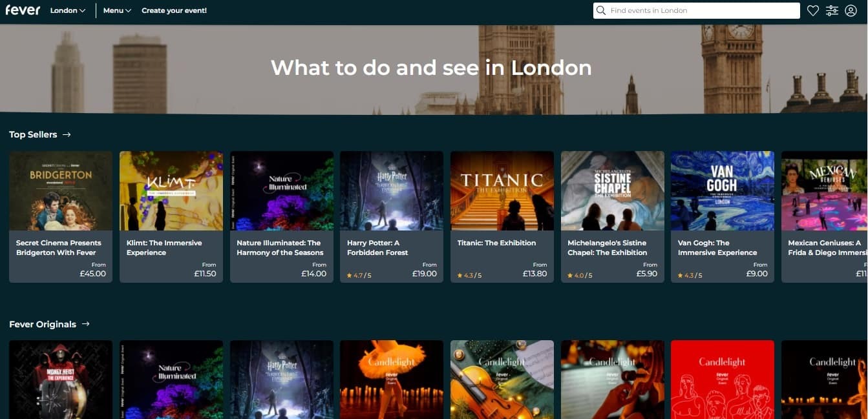Open the dark Candlelight poster at row end
Viewport: 868px width, 419px height.
click(x=825, y=380)
